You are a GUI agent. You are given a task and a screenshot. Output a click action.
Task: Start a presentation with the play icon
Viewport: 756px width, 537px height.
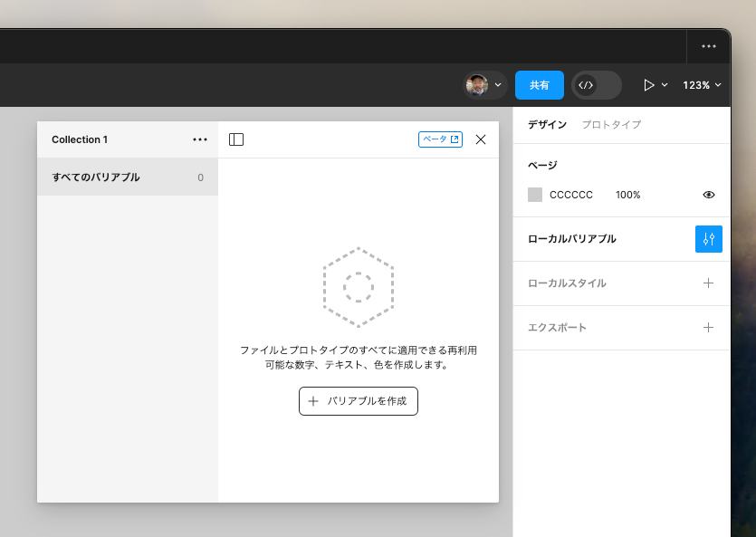click(647, 85)
